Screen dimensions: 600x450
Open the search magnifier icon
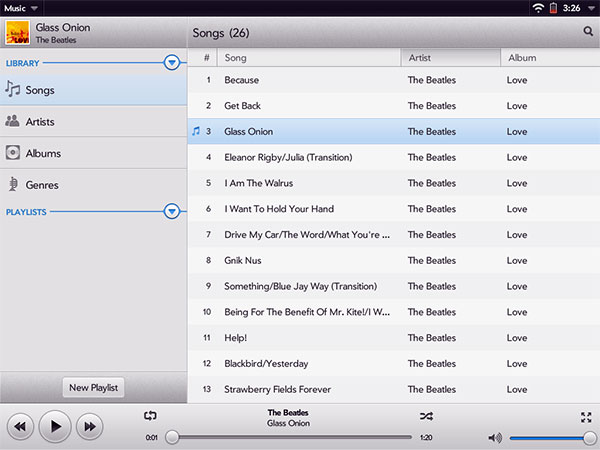588,31
